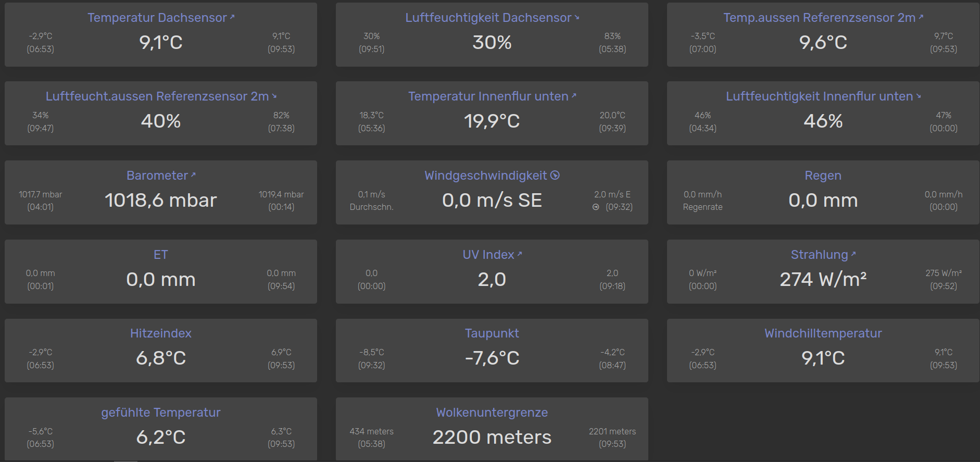Open the Temperatur Dachsensor title link
The height and width of the screenshot is (462, 980).
[x=157, y=18]
